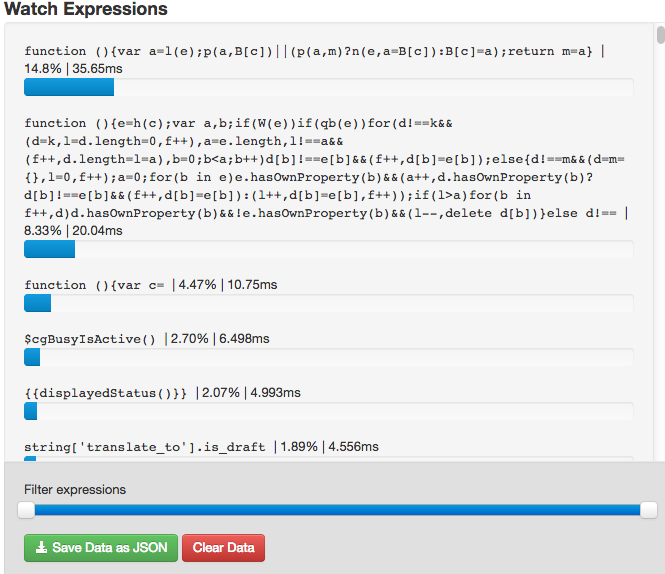Click the 2.07% progress bar for displayedStatus
The width and height of the screenshot is (665, 574).
(329, 411)
